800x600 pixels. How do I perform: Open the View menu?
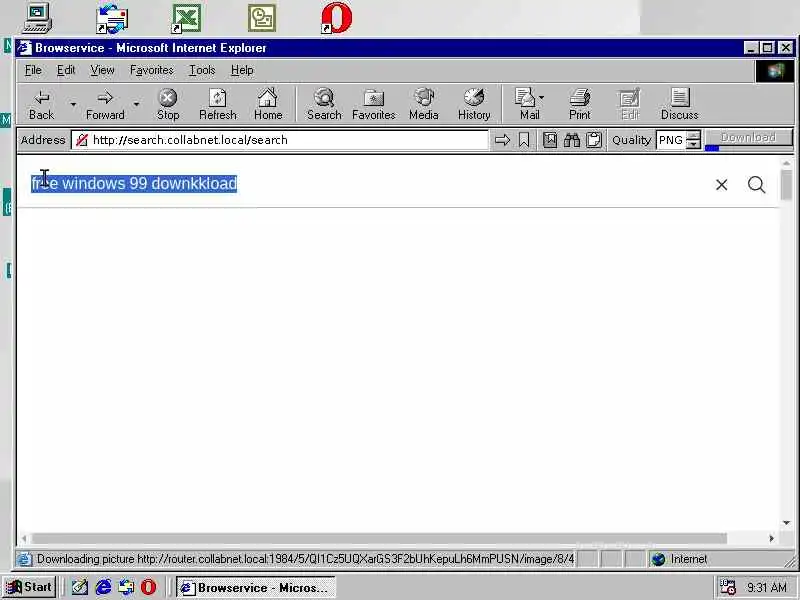tap(102, 70)
